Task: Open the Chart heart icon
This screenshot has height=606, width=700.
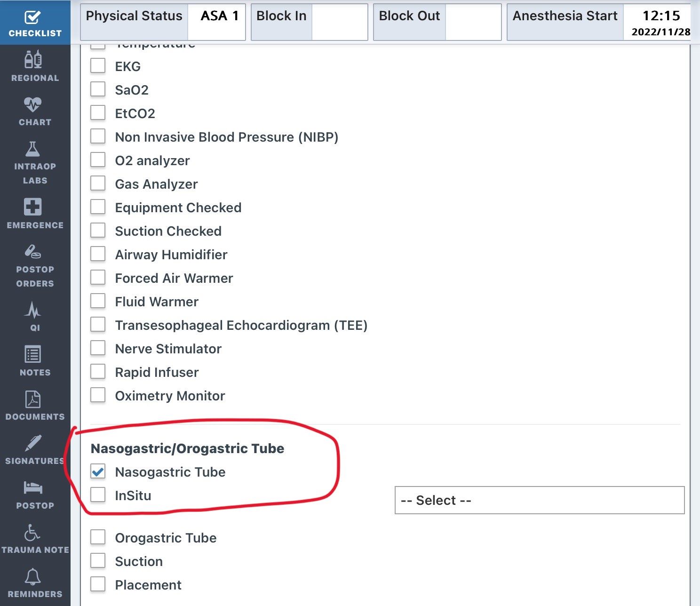Action: coord(33,104)
